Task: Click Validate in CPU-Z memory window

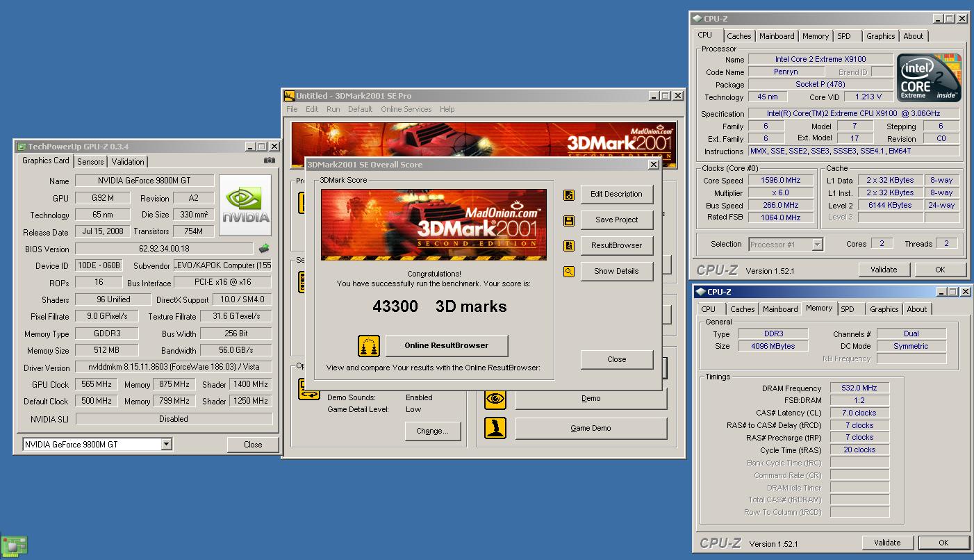Action: click(887, 543)
